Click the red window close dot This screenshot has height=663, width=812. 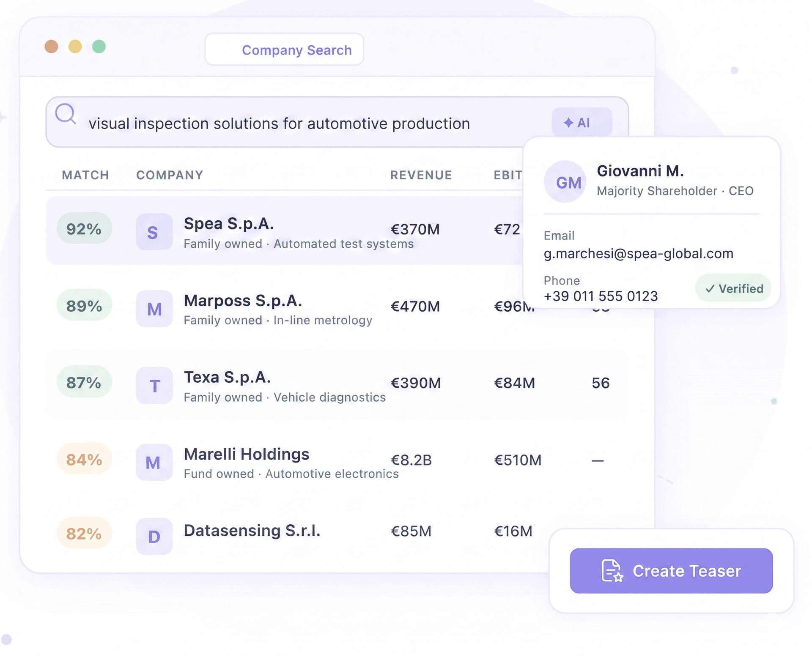pyautogui.click(x=51, y=46)
